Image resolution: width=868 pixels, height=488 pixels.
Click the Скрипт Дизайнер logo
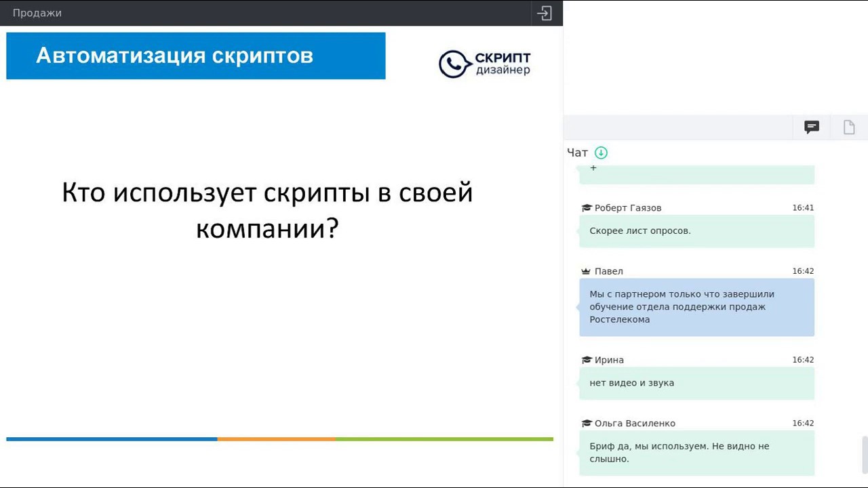coord(484,64)
